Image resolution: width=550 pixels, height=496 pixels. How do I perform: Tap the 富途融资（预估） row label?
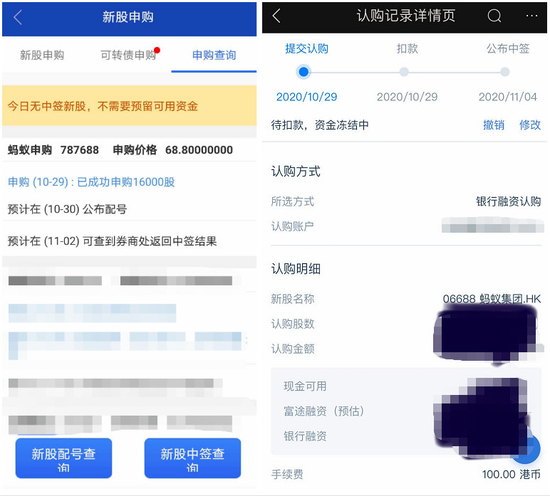coord(323,411)
